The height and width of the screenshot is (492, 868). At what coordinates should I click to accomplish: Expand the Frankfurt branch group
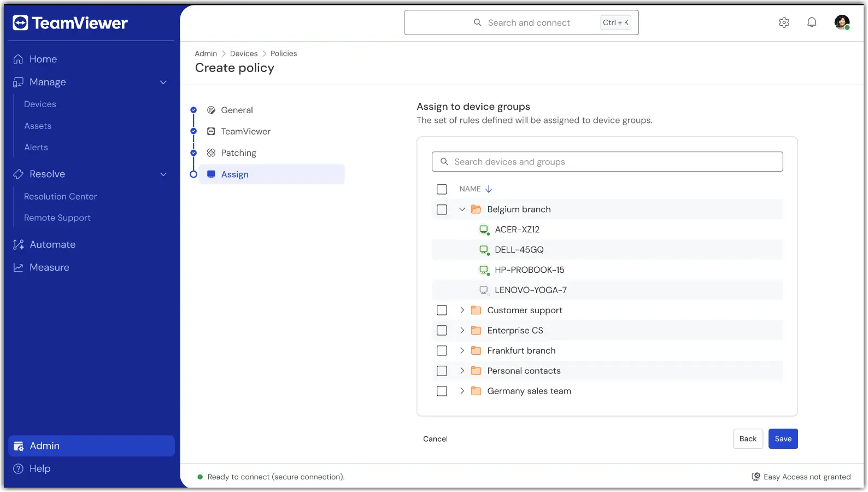pos(462,350)
